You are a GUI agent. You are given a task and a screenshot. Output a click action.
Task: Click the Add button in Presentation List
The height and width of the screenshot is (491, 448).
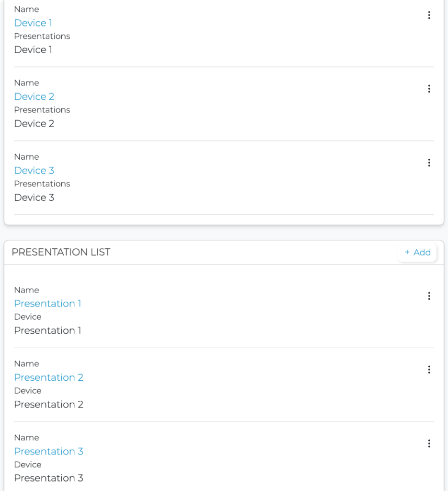coord(417,252)
